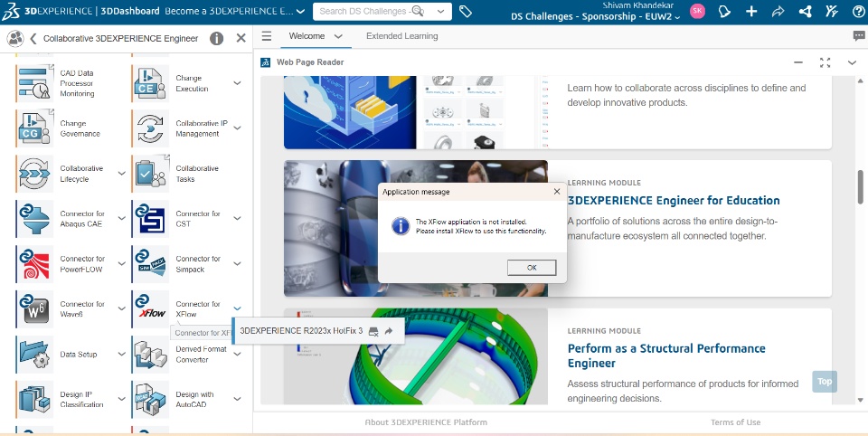Open Connector for CST icon
Image resolution: width=868 pixels, height=436 pixels.
(x=151, y=218)
